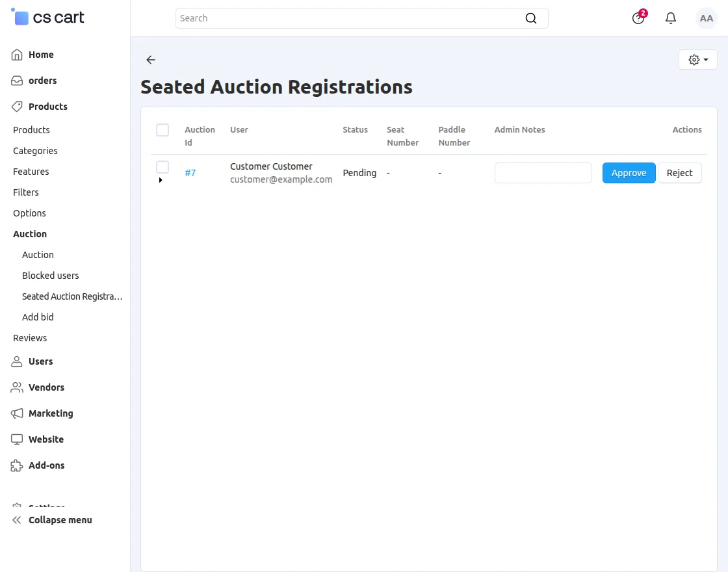Go to Categories
Image resolution: width=728 pixels, height=572 pixels.
(x=35, y=151)
